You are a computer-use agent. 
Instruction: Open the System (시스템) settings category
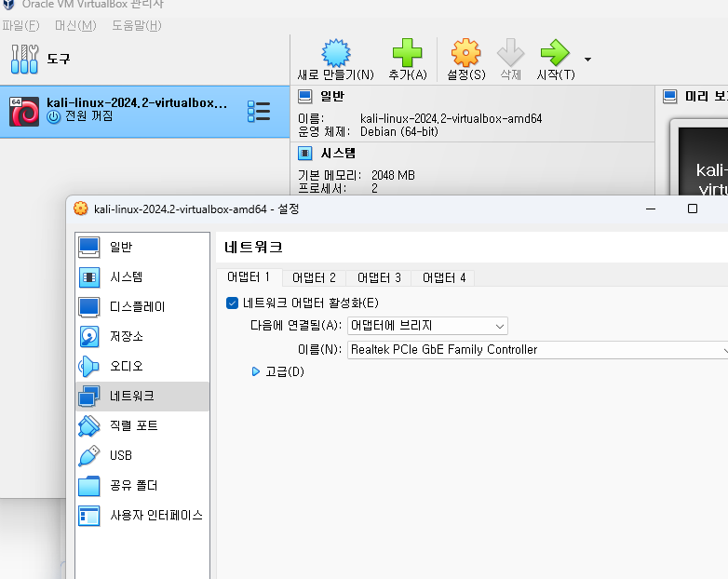pyautogui.click(x=142, y=277)
